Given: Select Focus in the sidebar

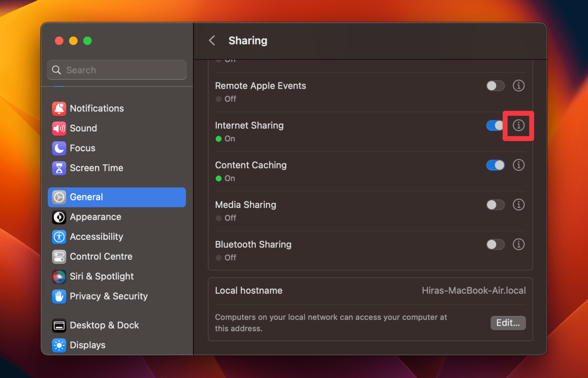Looking at the screenshot, I should (82, 148).
